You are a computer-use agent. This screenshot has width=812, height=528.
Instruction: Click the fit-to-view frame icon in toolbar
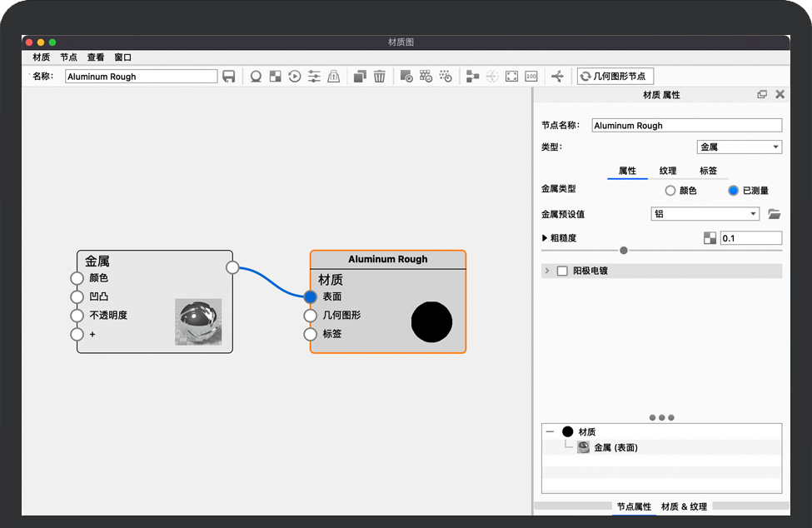(511, 77)
